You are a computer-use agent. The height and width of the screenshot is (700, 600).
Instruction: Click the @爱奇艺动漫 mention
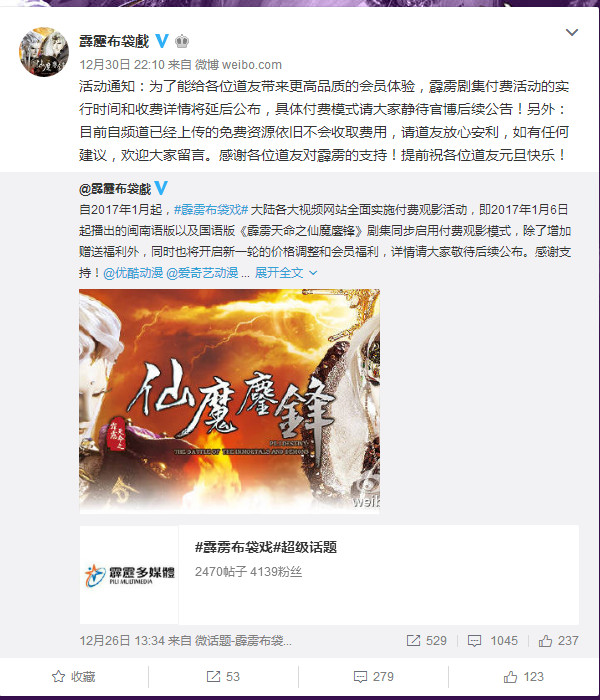(202, 272)
